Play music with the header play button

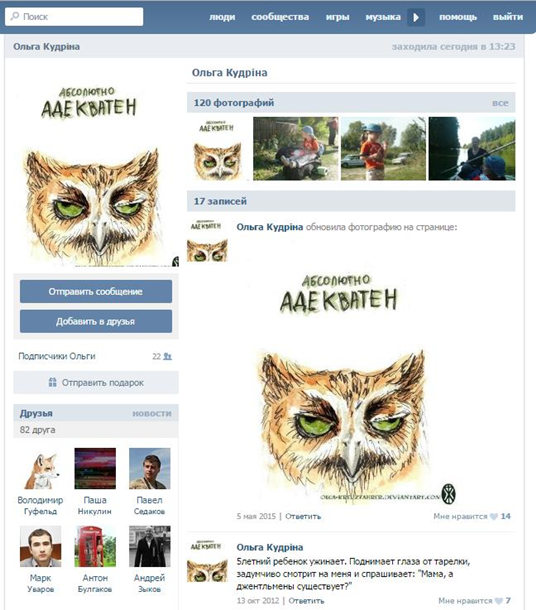pos(416,17)
